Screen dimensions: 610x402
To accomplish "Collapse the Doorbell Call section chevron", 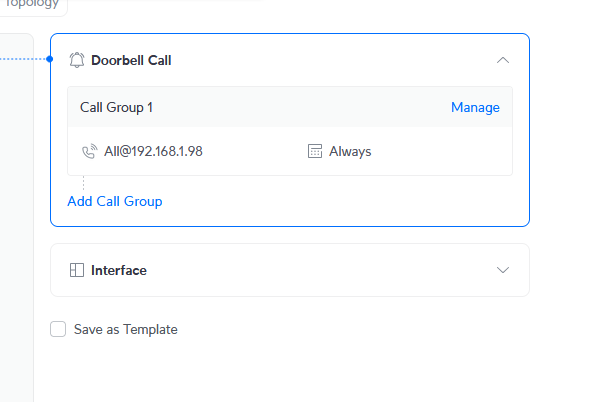I will coord(503,60).
